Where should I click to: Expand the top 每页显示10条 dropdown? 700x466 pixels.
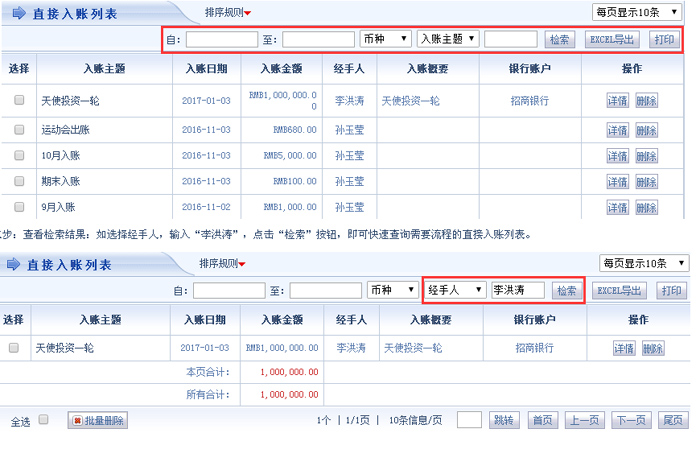coord(640,13)
